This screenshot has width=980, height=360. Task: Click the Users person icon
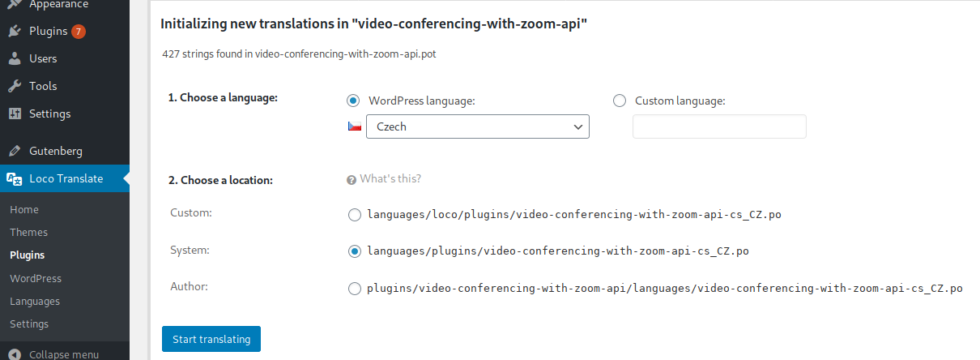point(15,58)
